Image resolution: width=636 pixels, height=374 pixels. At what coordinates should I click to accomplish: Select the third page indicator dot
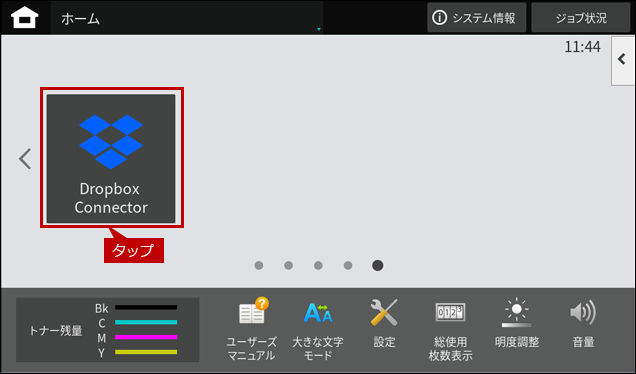coord(318,265)
